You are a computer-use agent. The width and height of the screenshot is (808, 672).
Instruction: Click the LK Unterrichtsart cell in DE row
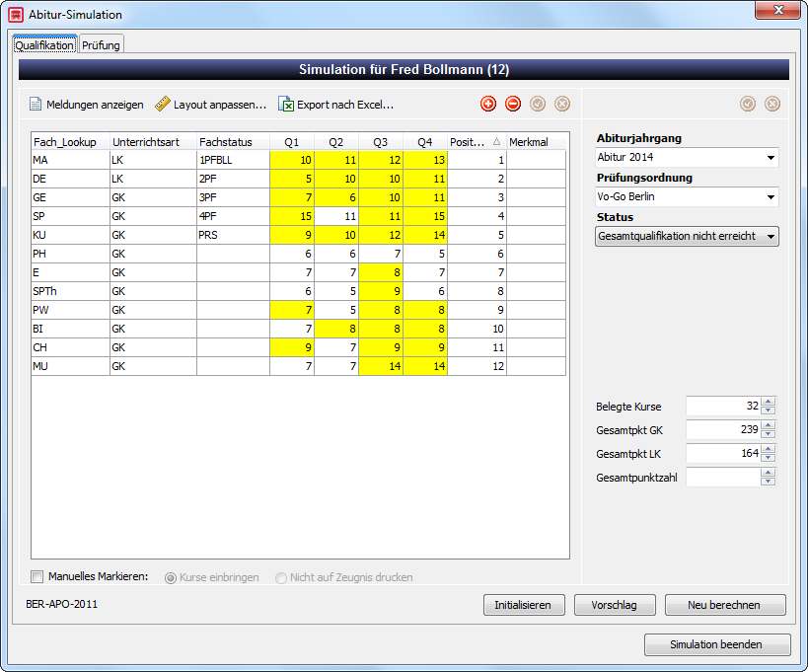[x=153, y=179]
